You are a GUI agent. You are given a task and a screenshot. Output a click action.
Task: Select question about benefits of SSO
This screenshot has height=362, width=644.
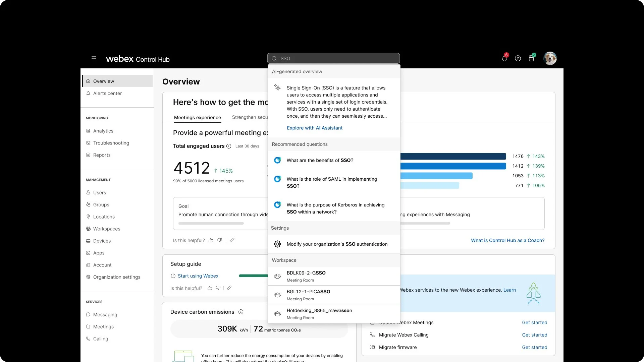pos(334,160)
